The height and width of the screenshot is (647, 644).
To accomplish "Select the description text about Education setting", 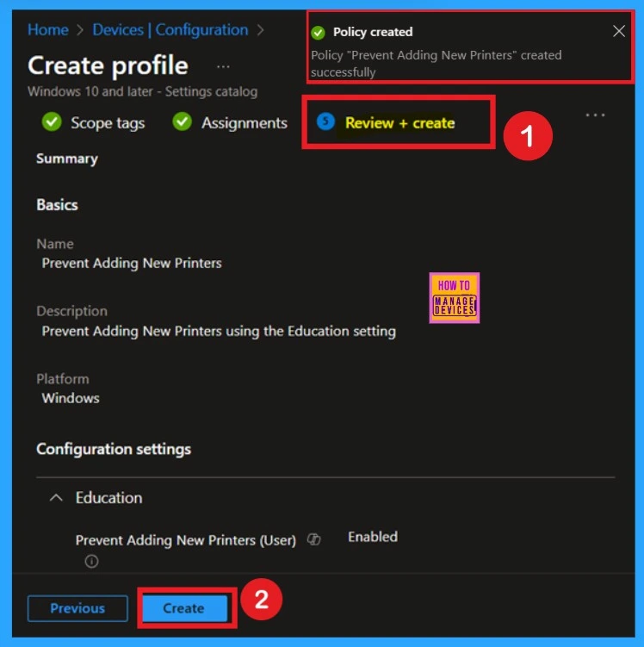I will pos(219,332).
